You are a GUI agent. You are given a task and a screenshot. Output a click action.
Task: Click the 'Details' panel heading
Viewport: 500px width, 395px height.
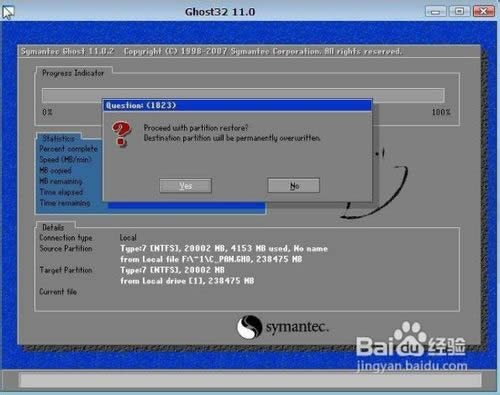(53, 227)
